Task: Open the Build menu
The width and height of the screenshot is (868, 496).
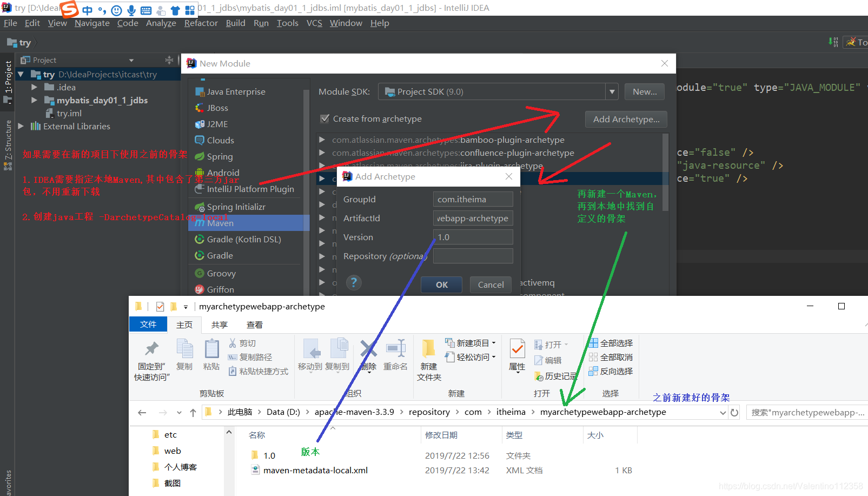Action: (235, 23)
